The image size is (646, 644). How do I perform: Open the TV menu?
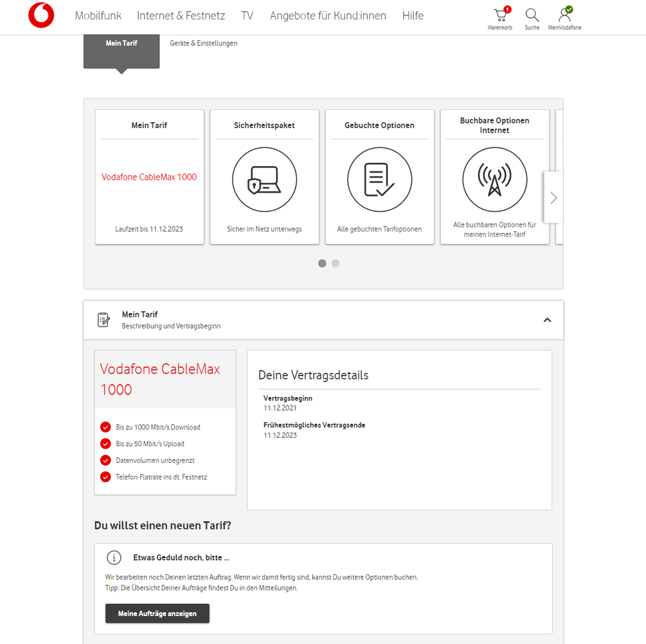(x=247, y=16)
